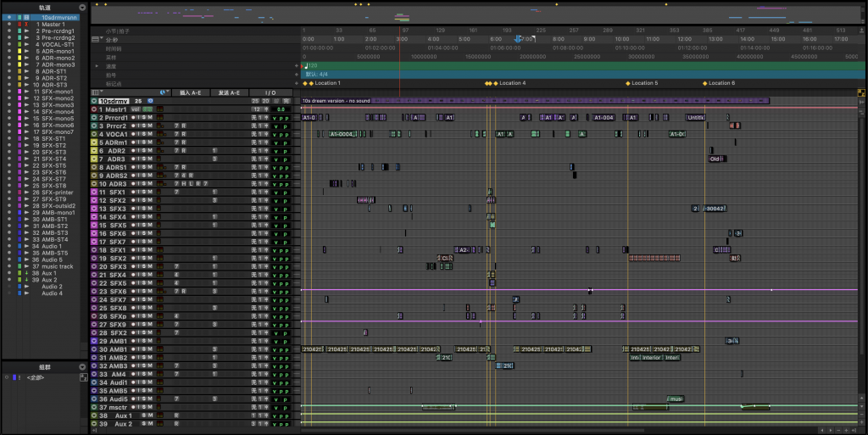Click the timeline insertion follows playback icon in header
This screenshot has height=435, width=868.
[x=163, y=92]
